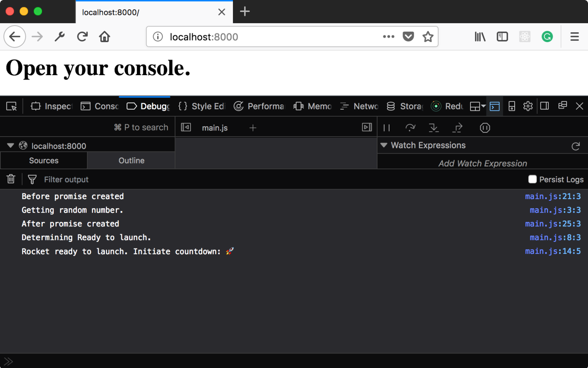Open Grammarly extension
The image size is (588, 368).
point(547,37)
